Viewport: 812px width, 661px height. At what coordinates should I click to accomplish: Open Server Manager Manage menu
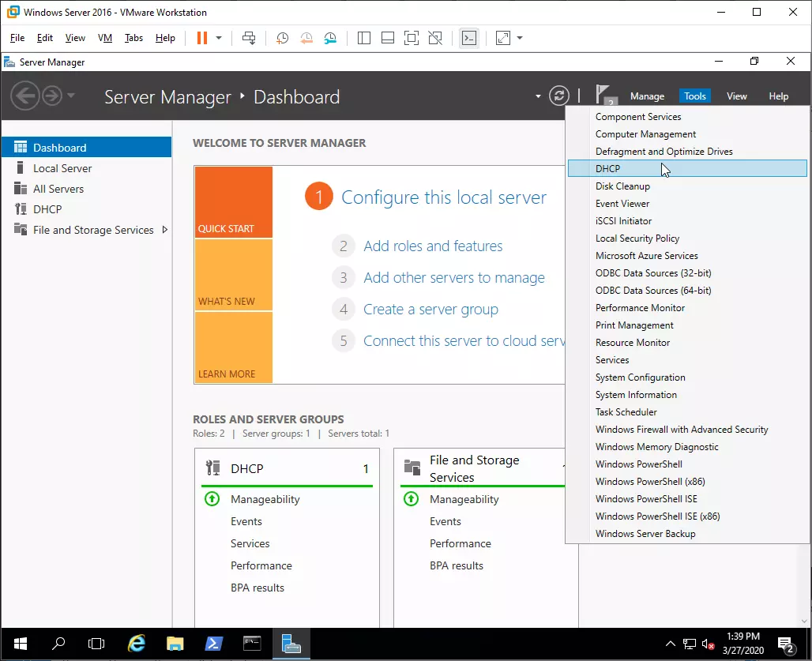[x=648, y=96]
